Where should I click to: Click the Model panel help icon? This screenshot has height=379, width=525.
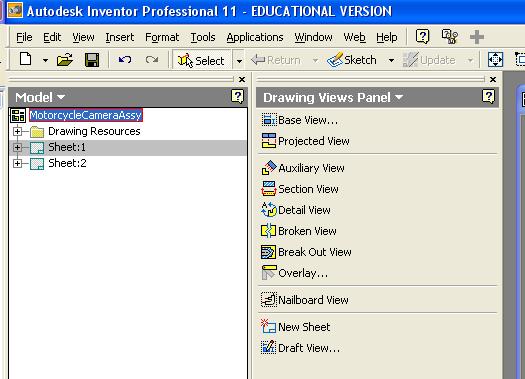point(237,97)
